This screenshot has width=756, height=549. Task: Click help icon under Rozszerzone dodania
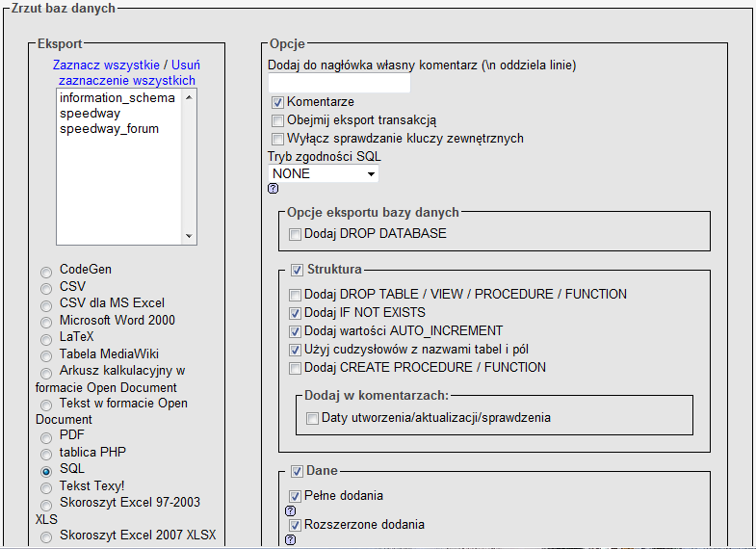[290, 540]
